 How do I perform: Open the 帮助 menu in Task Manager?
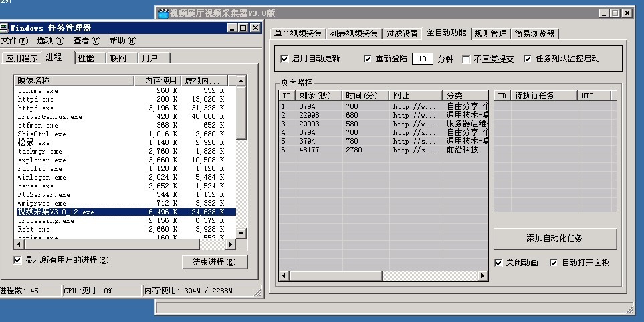click(x=123, y=41)
